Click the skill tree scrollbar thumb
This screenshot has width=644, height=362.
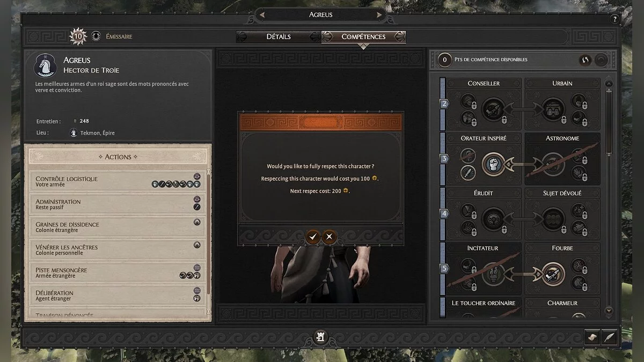tap(608, 122)
